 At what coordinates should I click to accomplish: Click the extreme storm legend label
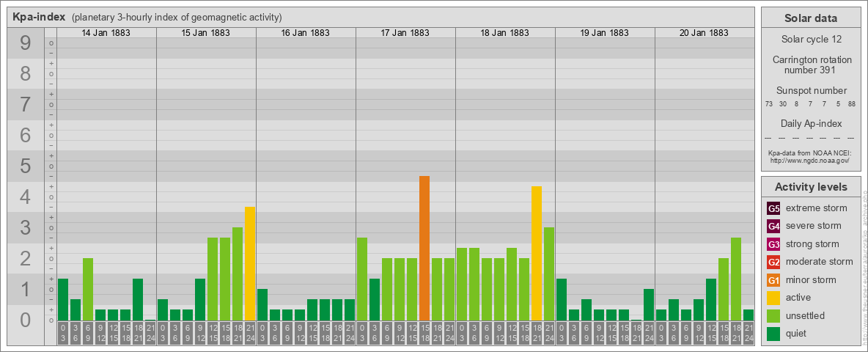click(817, 208)
